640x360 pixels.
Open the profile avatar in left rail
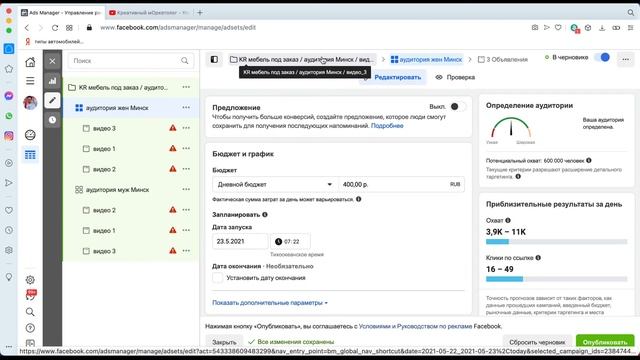[30, 102]
